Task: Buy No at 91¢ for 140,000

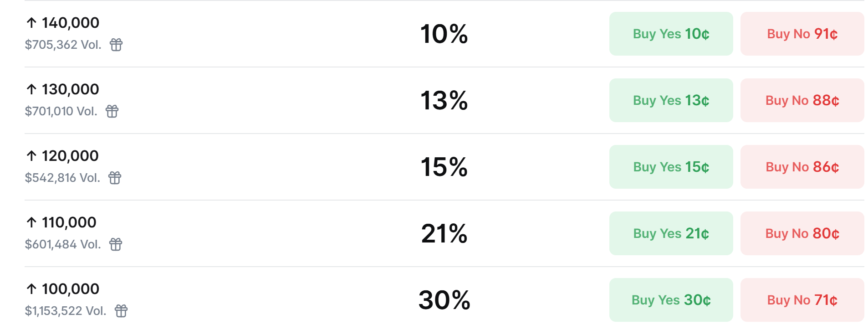Action: (x=802, y=34)
